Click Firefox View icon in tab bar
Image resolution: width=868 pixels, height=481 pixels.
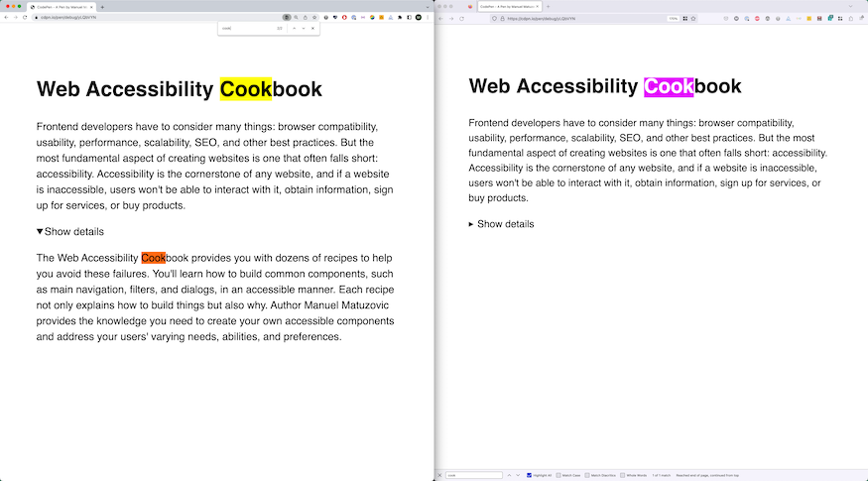coord(470,7)
